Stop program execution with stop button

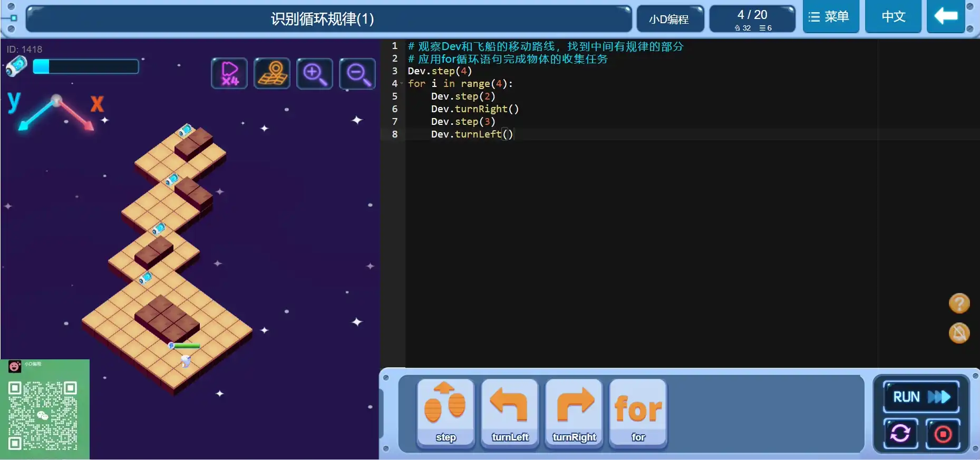[x=943, y=434]
